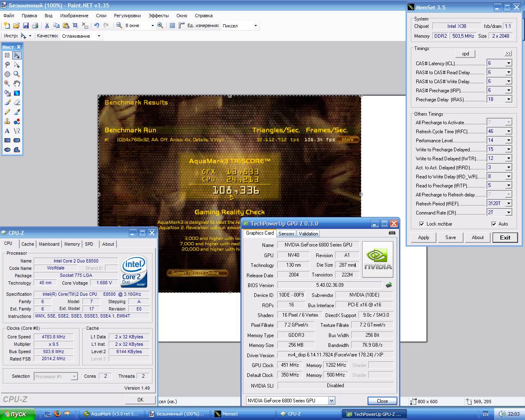Open the Refresh Period (tREF) dropdown

pos(509,203)
